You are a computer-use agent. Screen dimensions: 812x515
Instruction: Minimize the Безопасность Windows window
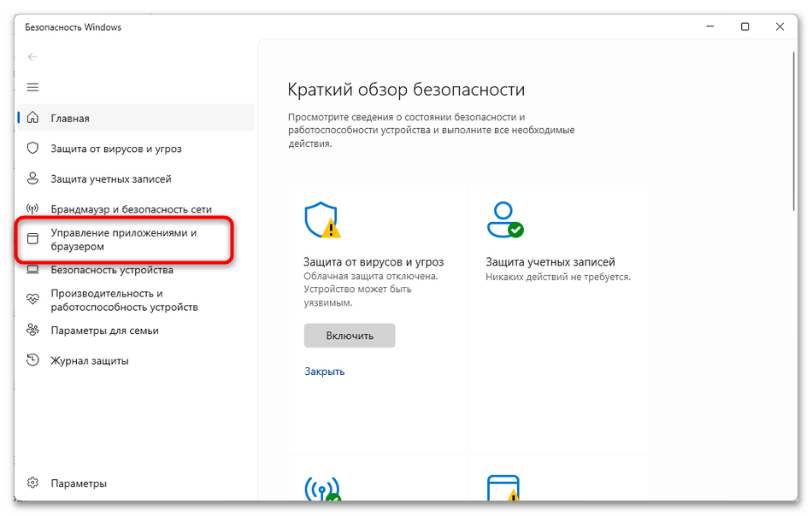click(x=710, y=27)
